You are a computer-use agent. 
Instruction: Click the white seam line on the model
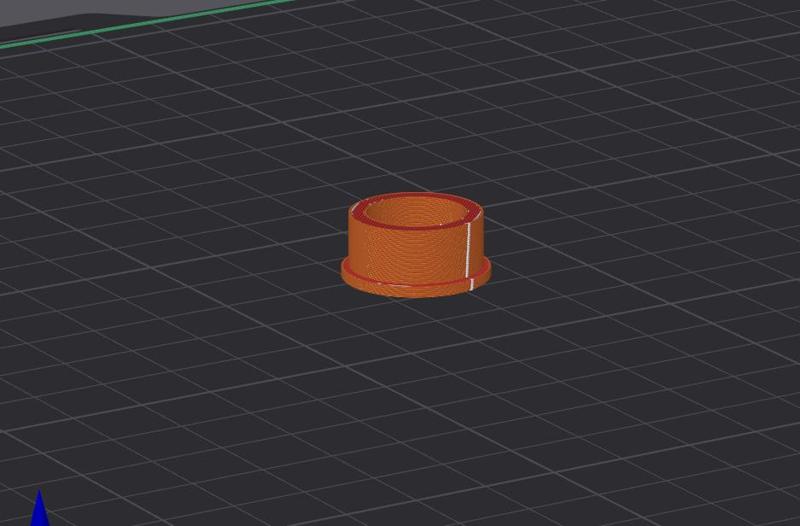tap(469, 253)
